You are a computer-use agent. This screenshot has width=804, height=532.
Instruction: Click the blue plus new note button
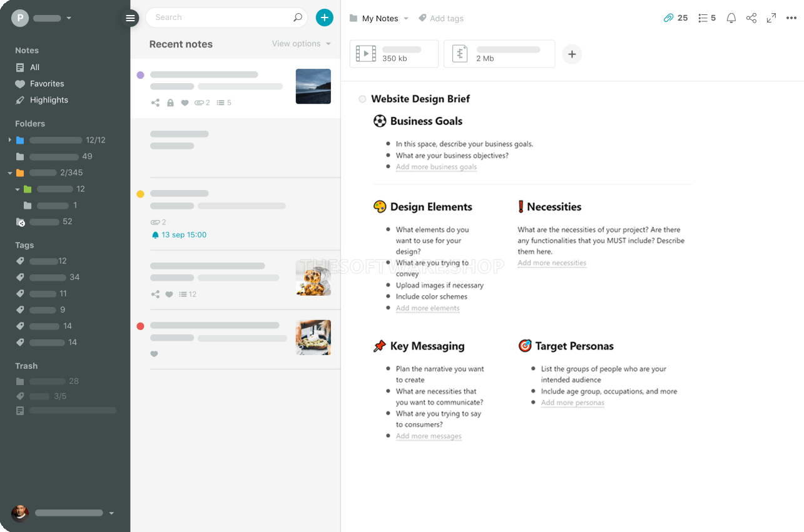324,18
